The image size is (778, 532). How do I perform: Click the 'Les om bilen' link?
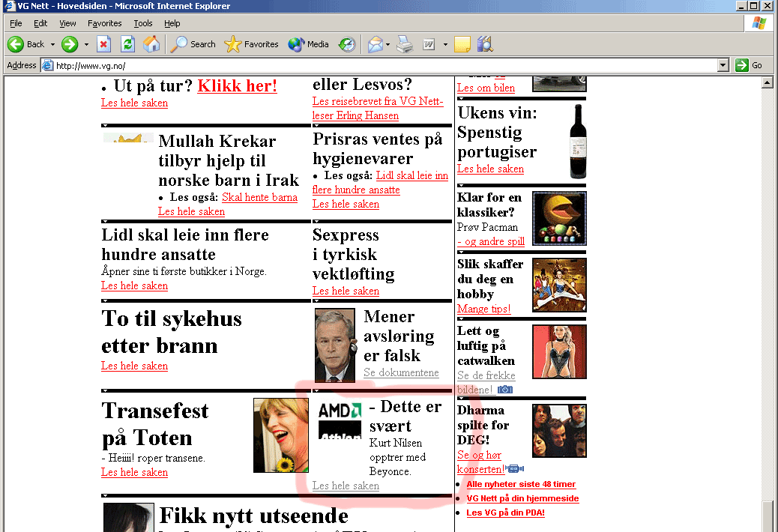[486, 88]
